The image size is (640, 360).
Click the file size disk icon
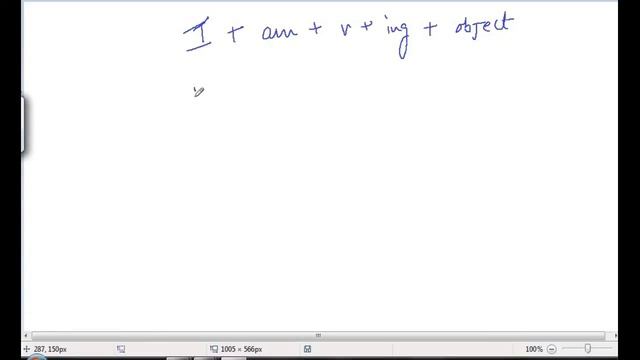[x=307, y=349]
